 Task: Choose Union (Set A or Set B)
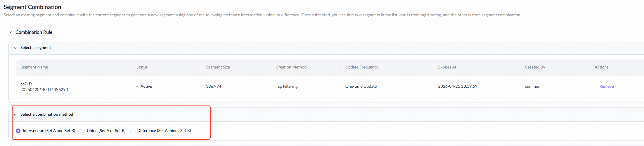pos(82,131)
